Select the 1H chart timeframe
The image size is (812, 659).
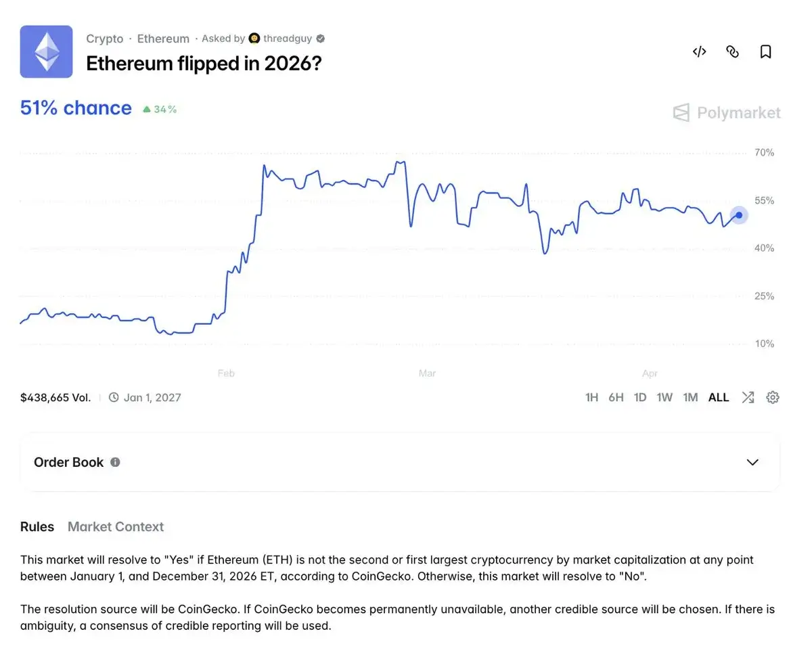point(591,397)
